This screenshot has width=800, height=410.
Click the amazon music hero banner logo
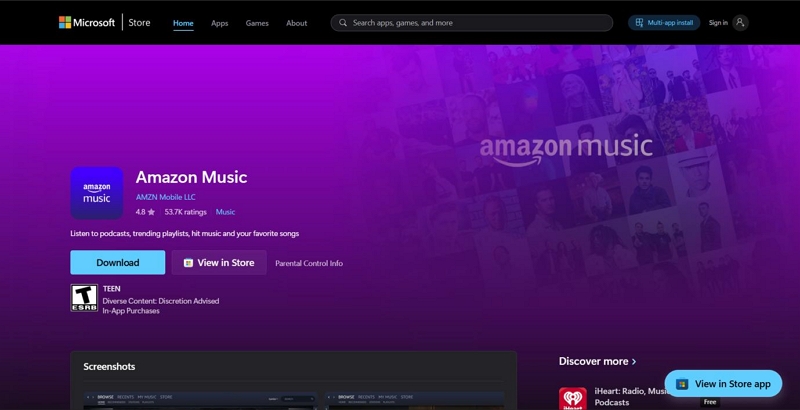pyautogui.click(x=566, y=150)
